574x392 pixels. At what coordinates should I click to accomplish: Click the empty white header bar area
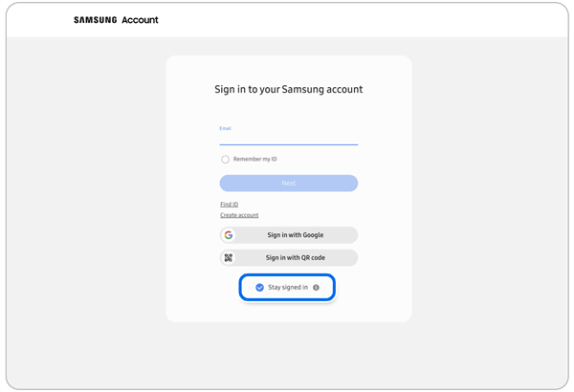tap(383, 20)
